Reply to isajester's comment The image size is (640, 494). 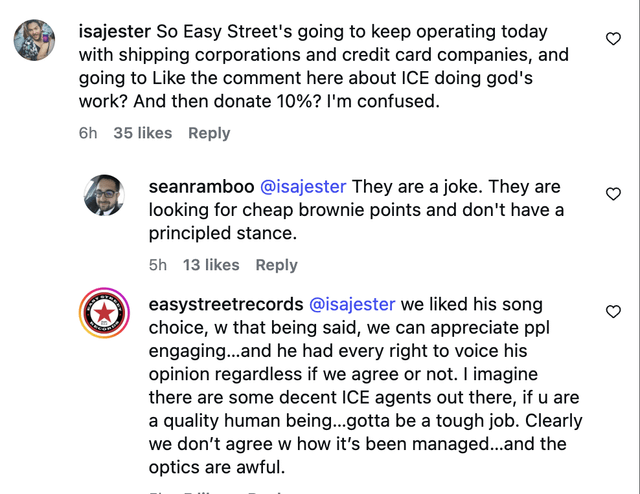click(x=209, y=133)
